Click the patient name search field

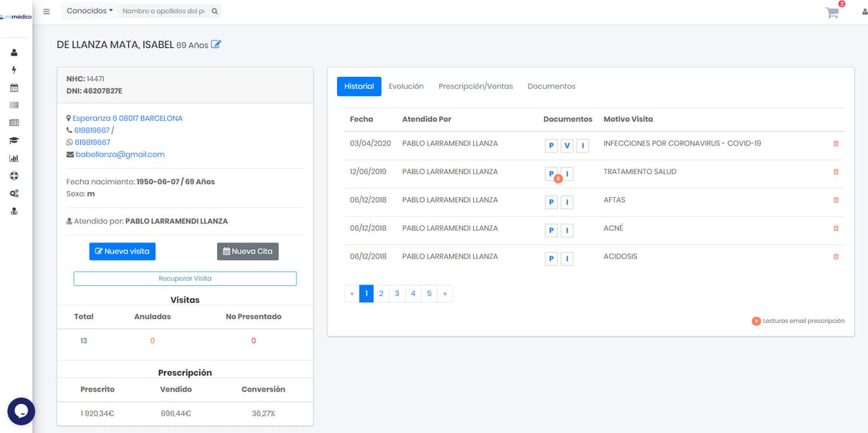tap(164, 11)
